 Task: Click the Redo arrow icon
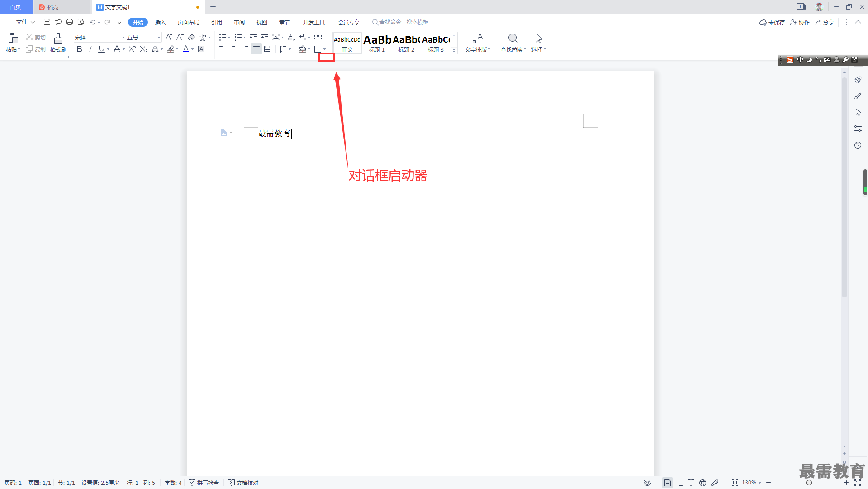(107, 22)
